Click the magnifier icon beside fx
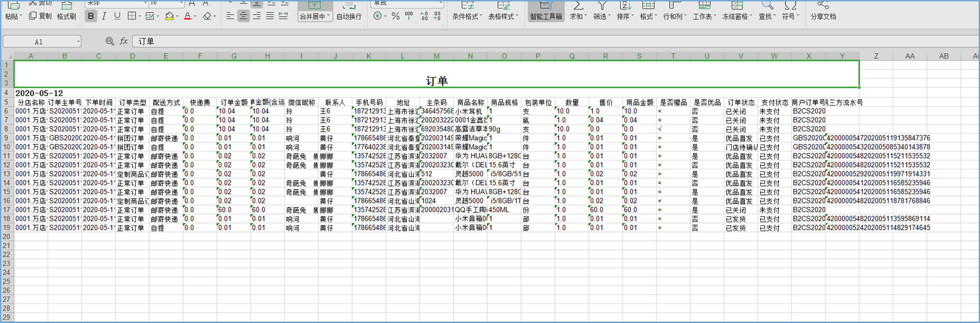 coord(110,41)
